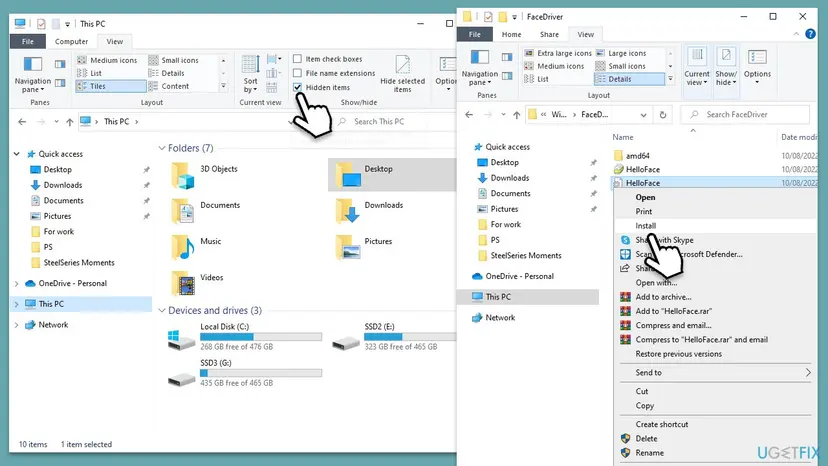Viewport: 828px width, 466px height.
Task: Open Navigation pane menu in FaceDriver window
Action: click(479, 67)
